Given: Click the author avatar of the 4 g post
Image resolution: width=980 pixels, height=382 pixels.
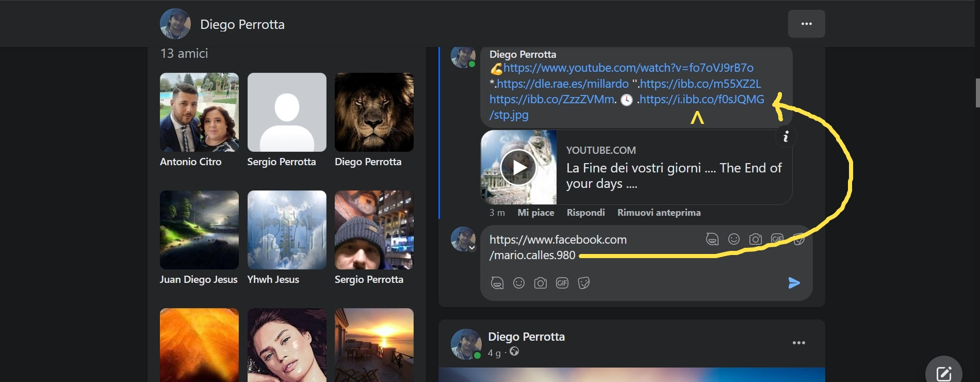Looking at the screenshot, I should (466, 344).
